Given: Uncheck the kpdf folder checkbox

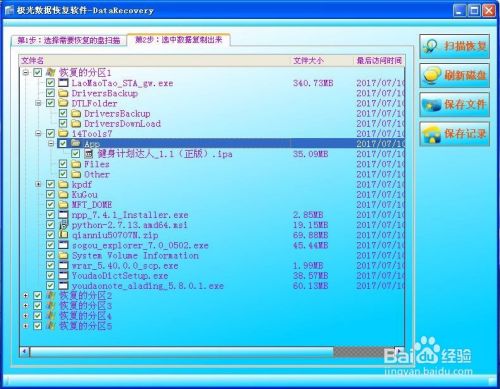Looking at the screenshot, I should click(50, 184).
